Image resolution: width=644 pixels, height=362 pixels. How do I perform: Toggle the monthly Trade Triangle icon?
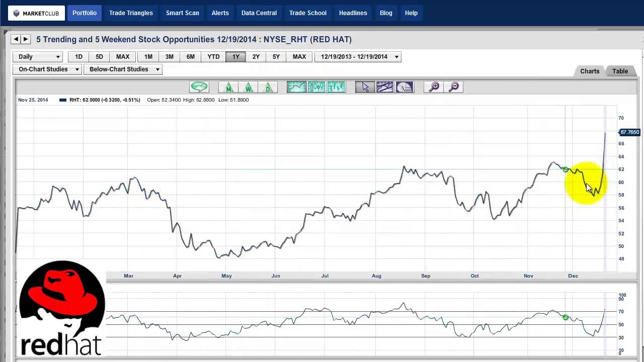coord(228,87)
